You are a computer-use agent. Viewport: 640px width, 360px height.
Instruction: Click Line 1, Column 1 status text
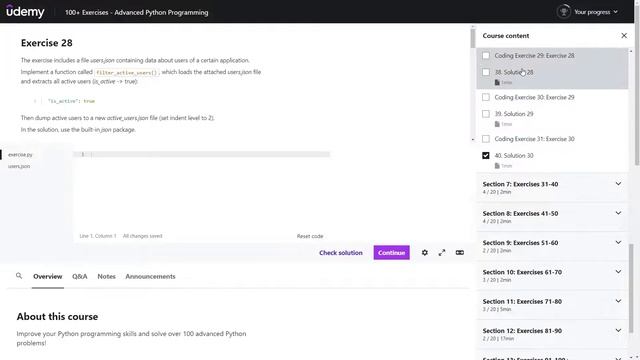tap(98, 236)
